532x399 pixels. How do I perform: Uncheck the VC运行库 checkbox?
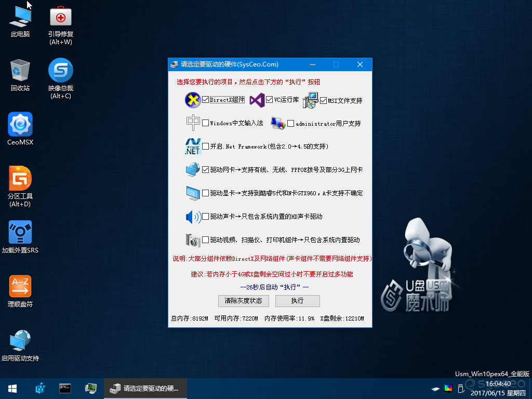click(x=270, y=99)
